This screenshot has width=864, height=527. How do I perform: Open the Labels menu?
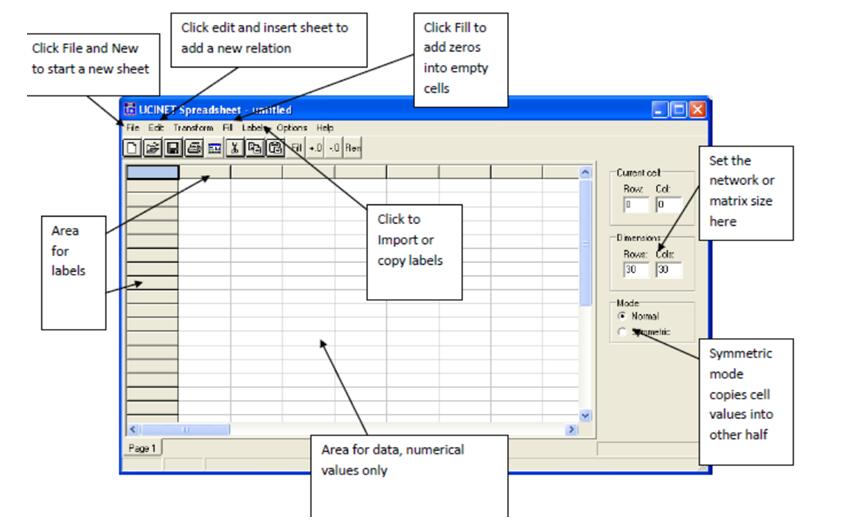click(253, 127)
